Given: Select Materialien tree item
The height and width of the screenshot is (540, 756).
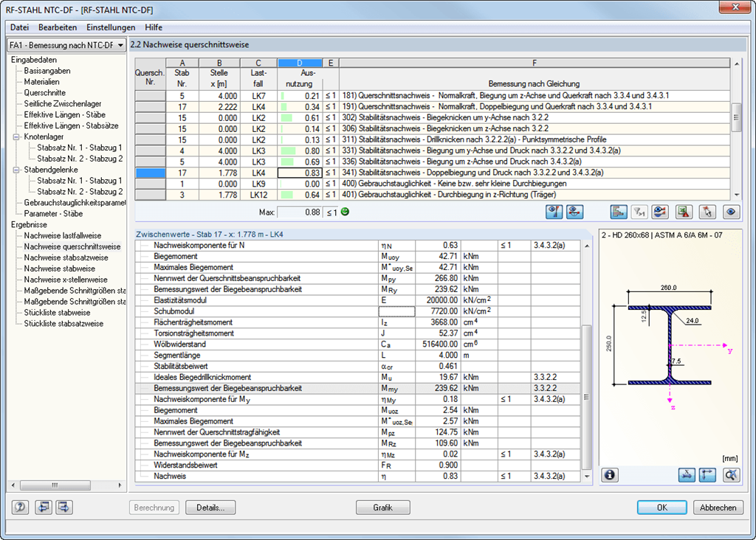Looking at the screenshot, I should (42, 82).
